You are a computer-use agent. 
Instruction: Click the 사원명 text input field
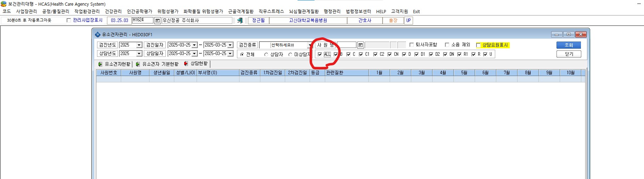tap(346, 45)
